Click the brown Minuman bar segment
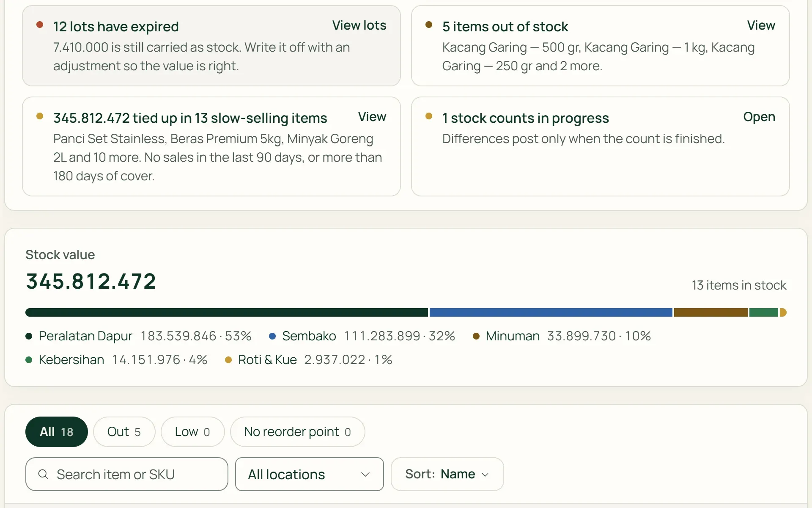Image resolution: width=812 pixels, height=508 pixels. [x=710, y=312]
